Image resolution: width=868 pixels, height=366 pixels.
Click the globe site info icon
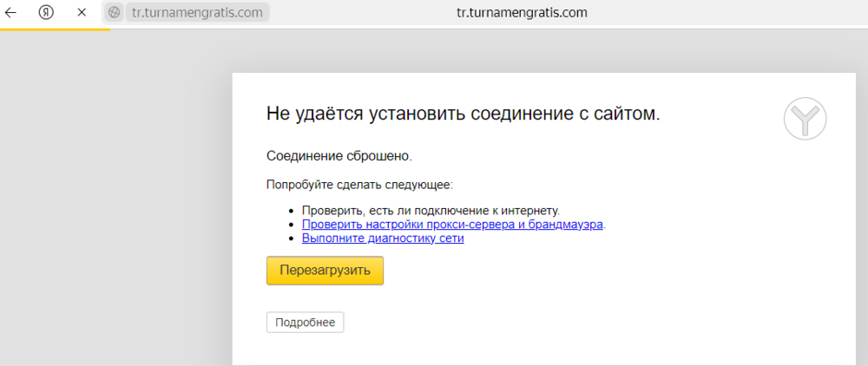114,12
